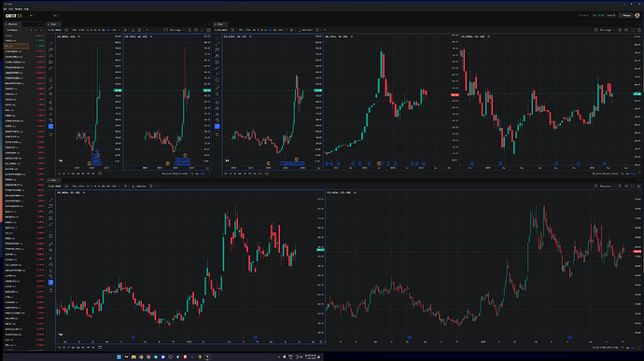Open the watchlist name dropdown in Watchlist panel

pos(13,30)
